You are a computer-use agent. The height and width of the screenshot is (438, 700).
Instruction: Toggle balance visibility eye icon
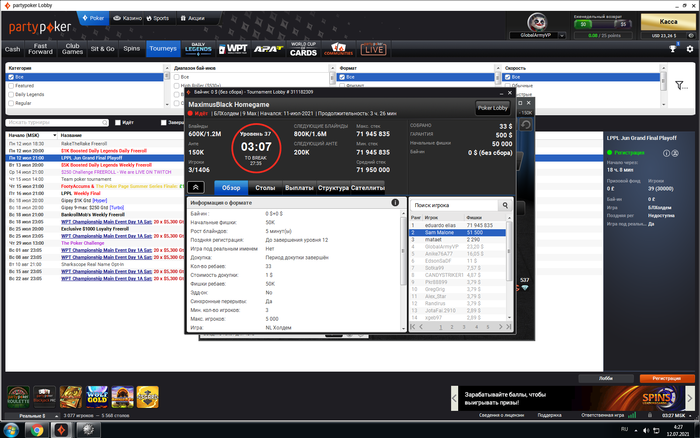click(691, 35)
